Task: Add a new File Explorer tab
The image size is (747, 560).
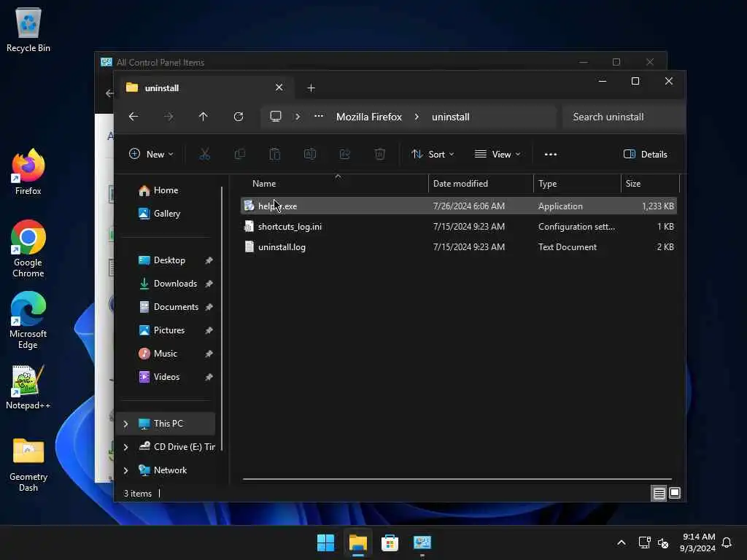Action: (311, 88)
